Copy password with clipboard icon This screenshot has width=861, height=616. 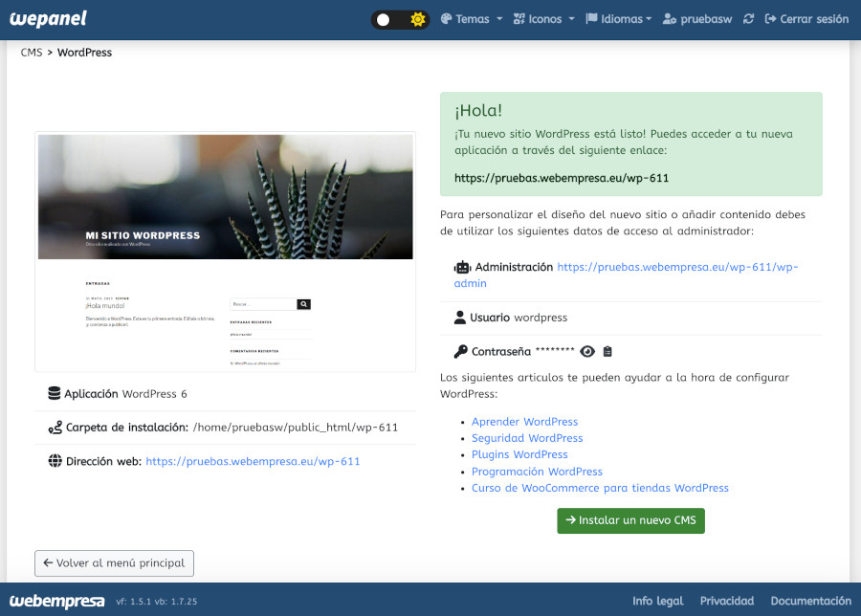[607, 351]
